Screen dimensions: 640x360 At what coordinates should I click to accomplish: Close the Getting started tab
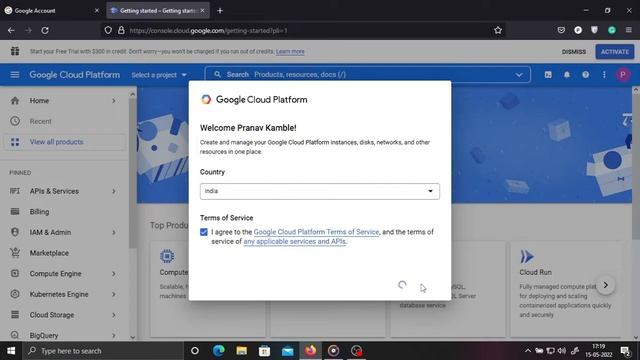click(x=202, y=11)
